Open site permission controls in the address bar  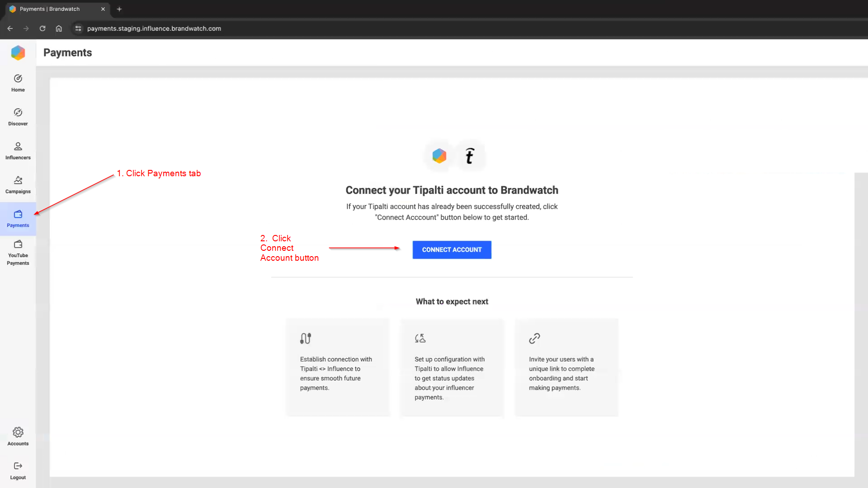click(x=78, y=28)
